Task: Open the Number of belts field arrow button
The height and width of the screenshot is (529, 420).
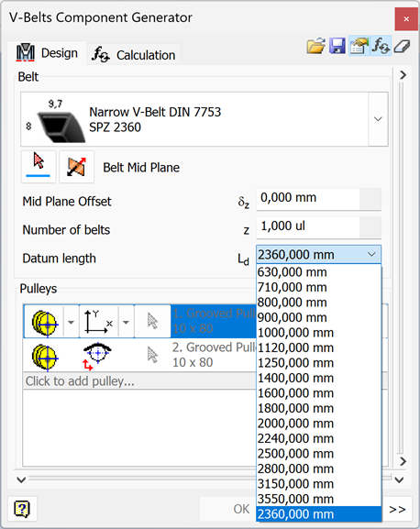Action: click(370, 227)
